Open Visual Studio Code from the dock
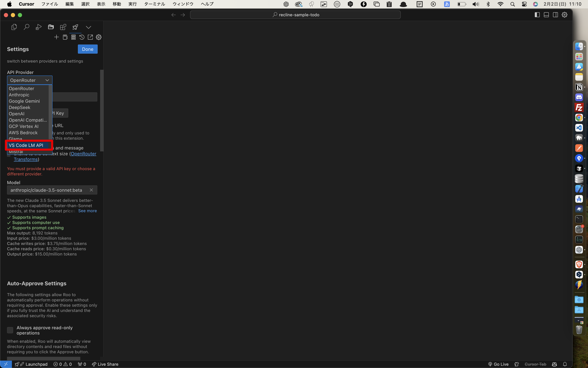588x368 pixels. pyautogui.click(x=579, y=128)
